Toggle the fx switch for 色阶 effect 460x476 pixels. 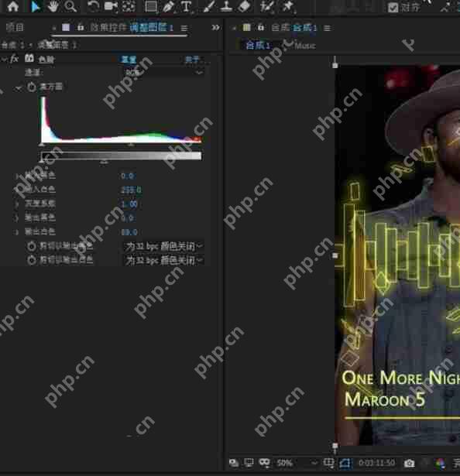pos(14,59)
